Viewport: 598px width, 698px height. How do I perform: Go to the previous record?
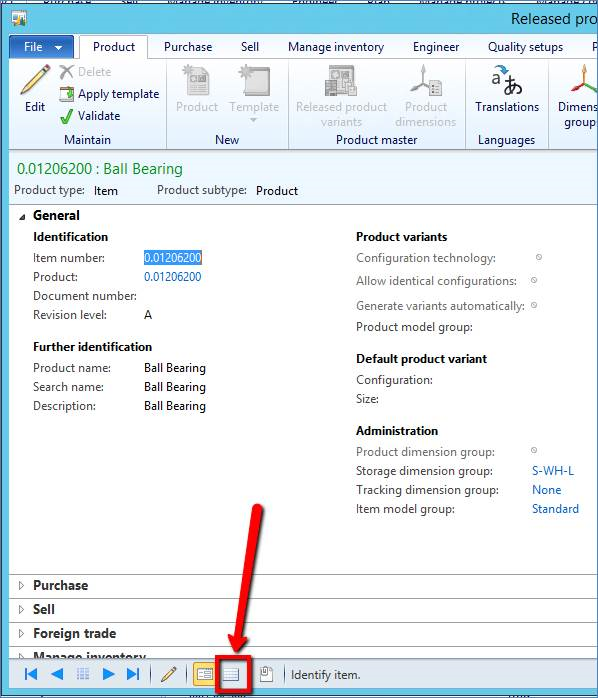57,674
